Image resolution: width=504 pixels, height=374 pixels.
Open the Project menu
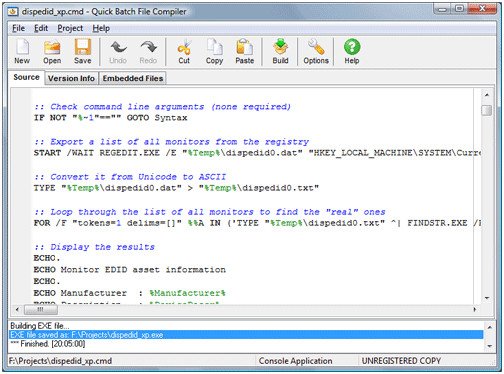(70, 28)
